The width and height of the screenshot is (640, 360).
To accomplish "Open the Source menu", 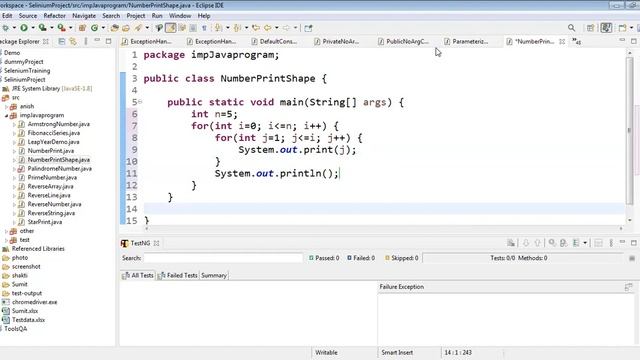I will [28, 16].
